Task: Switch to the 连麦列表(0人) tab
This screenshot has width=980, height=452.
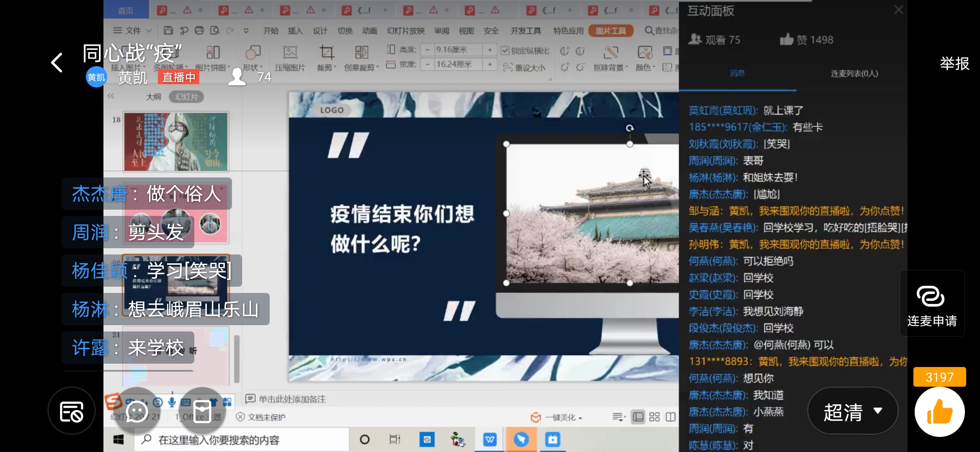Action: pyautogui.click(x=854, y=73)
